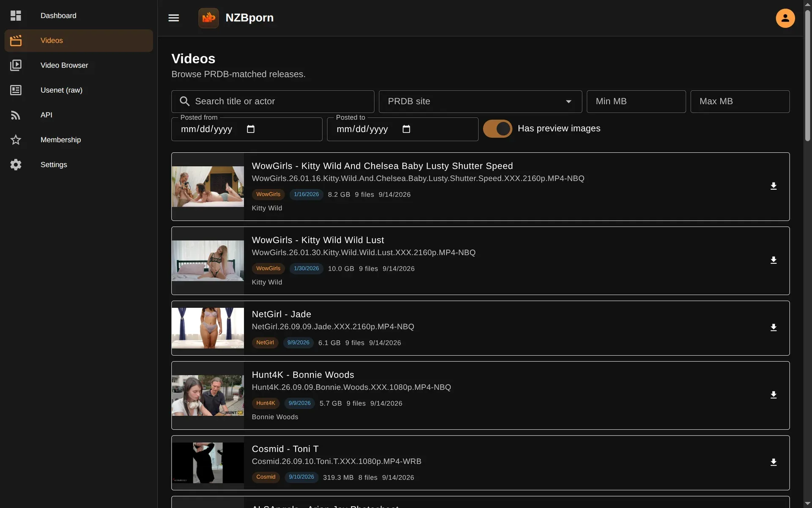Click the Hunt4K site tag
Screen dimensions: 812x508
(266, 403)
